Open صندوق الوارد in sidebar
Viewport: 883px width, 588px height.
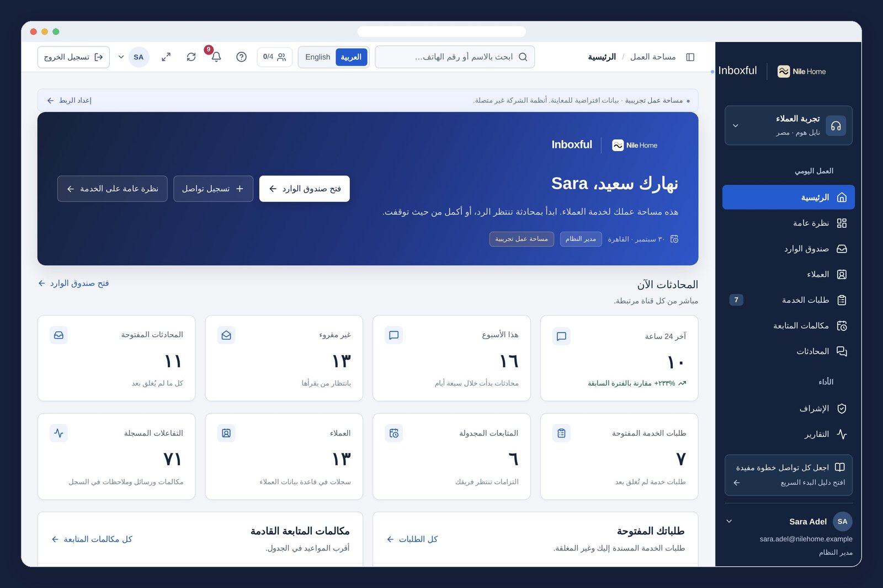(788, 249)
